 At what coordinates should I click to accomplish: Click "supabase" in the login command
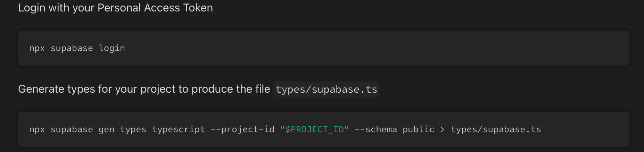point(72,48)
